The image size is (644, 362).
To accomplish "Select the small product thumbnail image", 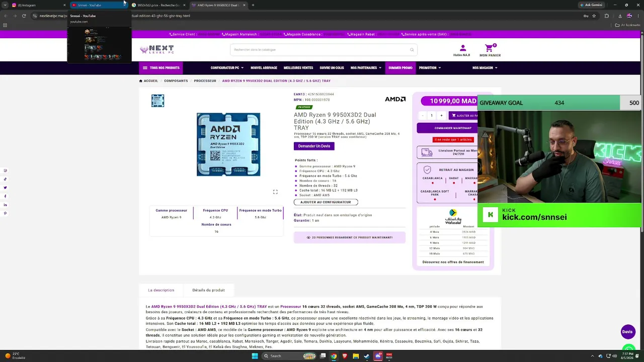I will click(x=157, y=101).
